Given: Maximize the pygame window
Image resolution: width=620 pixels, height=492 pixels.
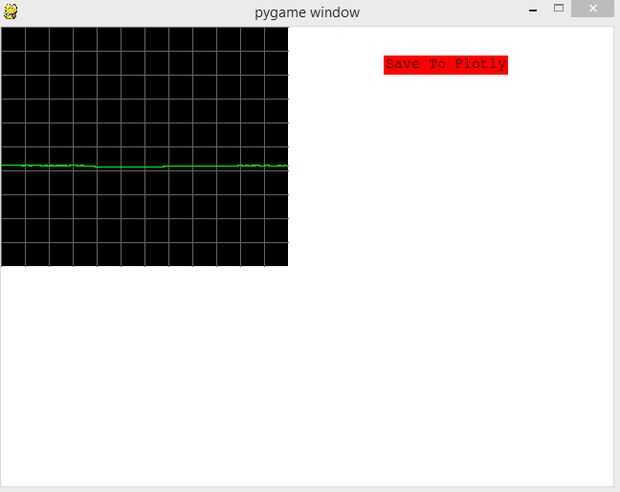Looking at the screenshot, I should (x=559, y=8).
